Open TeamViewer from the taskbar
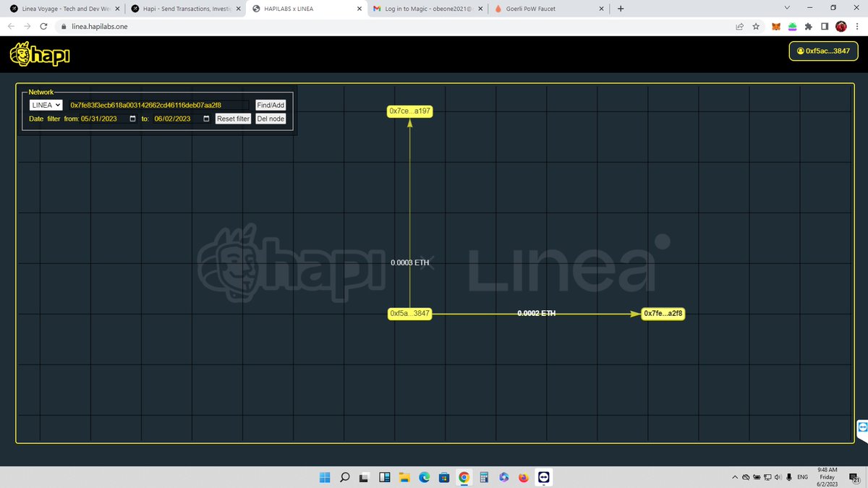Viewport: 868px width, 488px height. point(544,477)
